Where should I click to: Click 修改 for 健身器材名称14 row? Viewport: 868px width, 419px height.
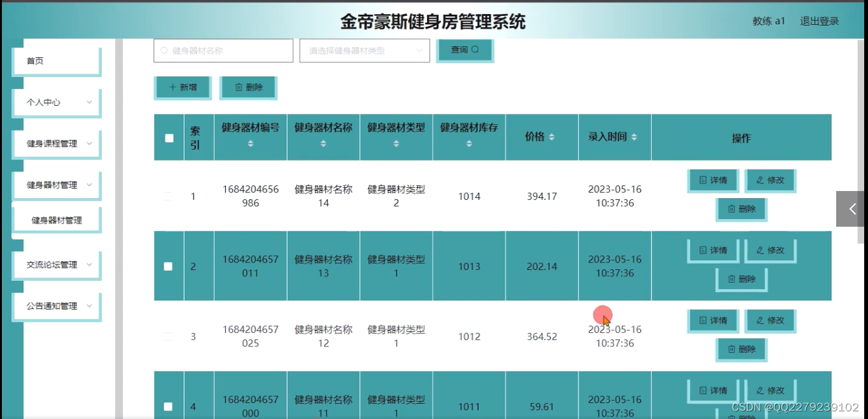(770, 180)
